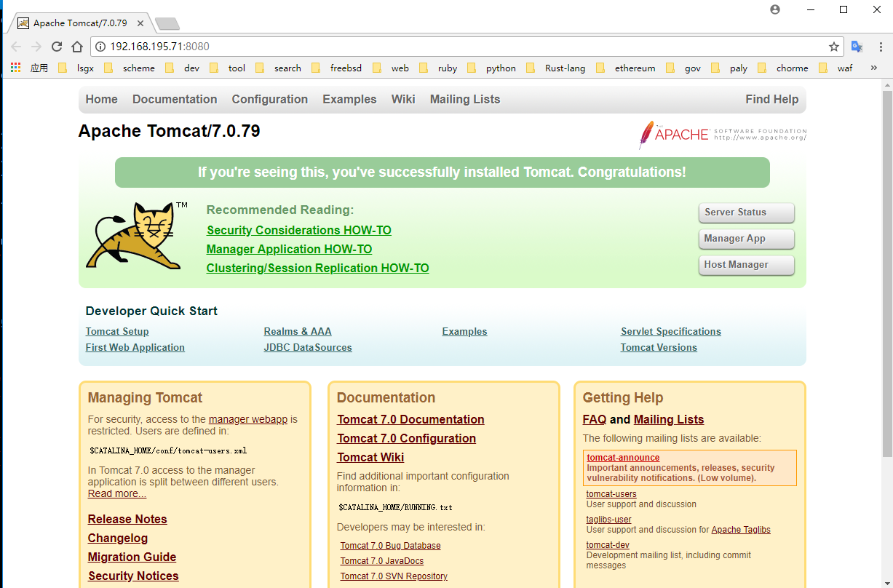Screen dimensions: 893x588
Task: Reload the page with refresh icon
Action: point(57,47)
